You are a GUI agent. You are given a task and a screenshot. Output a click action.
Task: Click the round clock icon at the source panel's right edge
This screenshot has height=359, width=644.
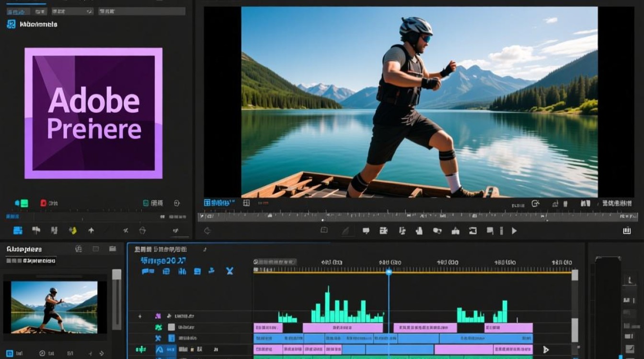(177, 203)
